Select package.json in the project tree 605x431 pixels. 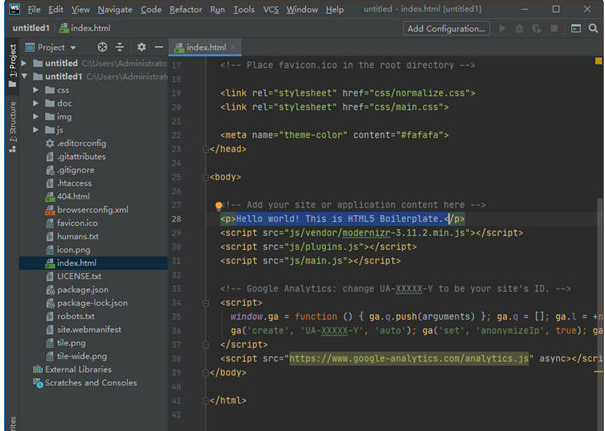pyautogui.click(x=83, y=290)
